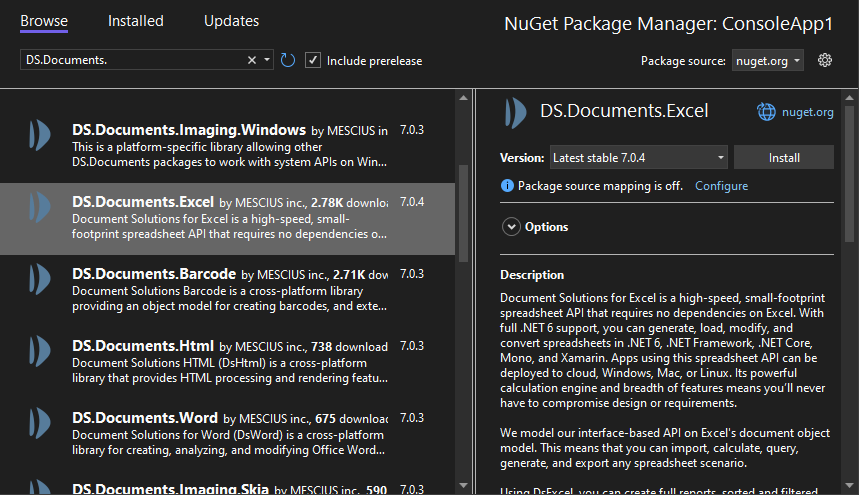Click the DS.Documents.Html package logo
The height and width of the screenshot is (495, 859).
[40, 351]
